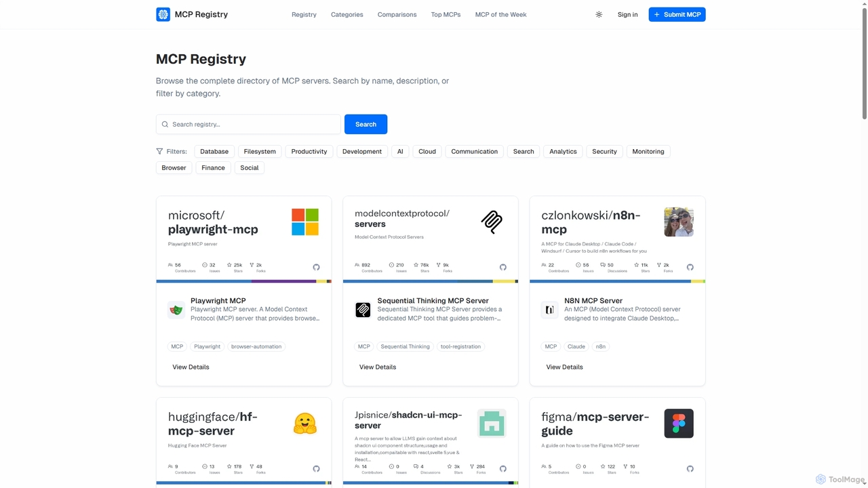Click the n8n tag chip
This screenshot has width=868, height=488.
[600, 346]
